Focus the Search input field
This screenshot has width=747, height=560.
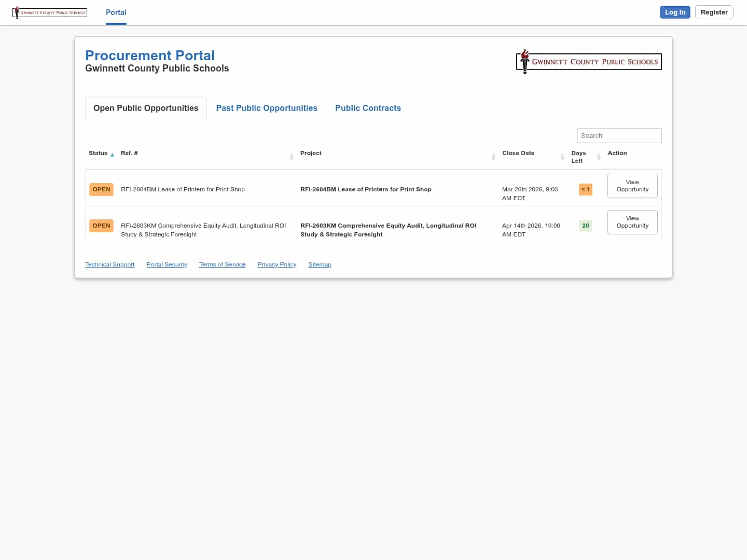[x=619, y=136]
